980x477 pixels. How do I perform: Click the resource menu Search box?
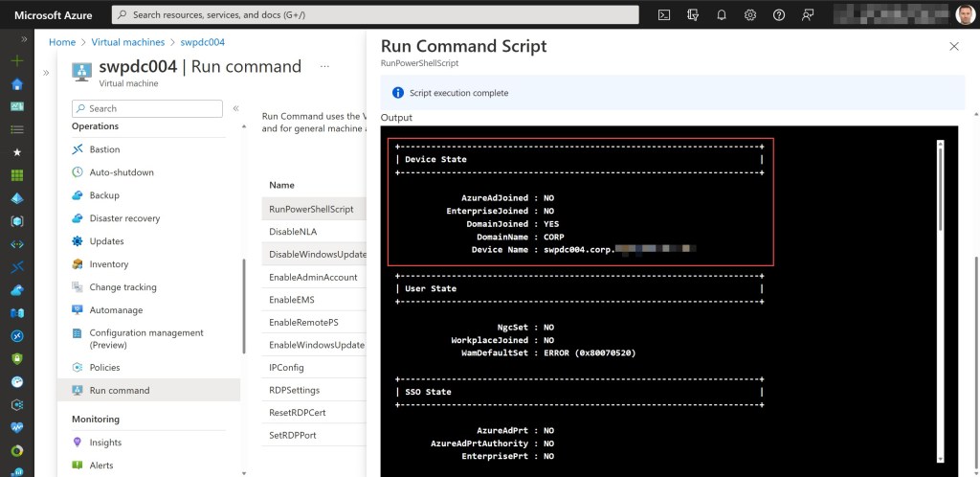(146, 109)
